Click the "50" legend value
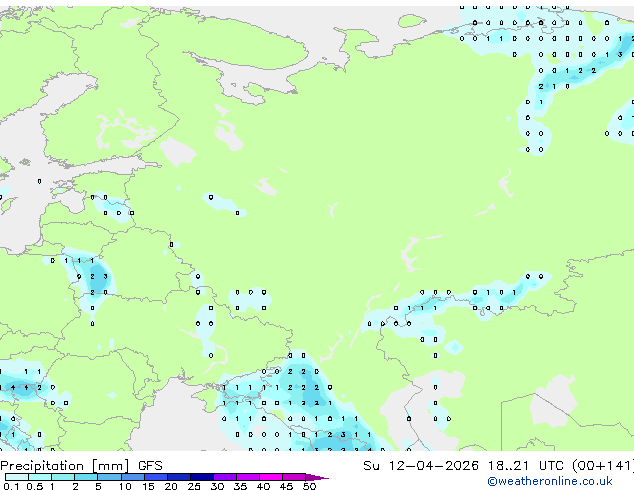The image size is (634, 490). click(x=309, y=486)
